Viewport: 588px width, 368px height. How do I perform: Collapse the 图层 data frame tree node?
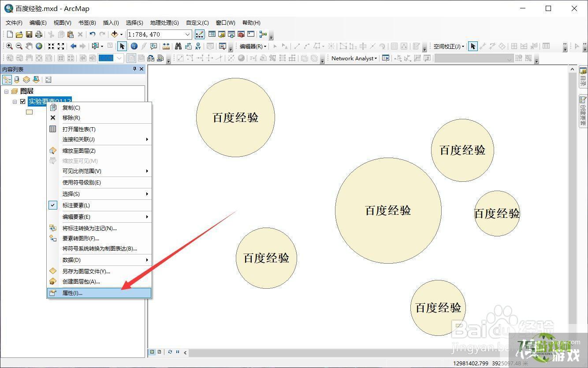click(x=6, y=91)
